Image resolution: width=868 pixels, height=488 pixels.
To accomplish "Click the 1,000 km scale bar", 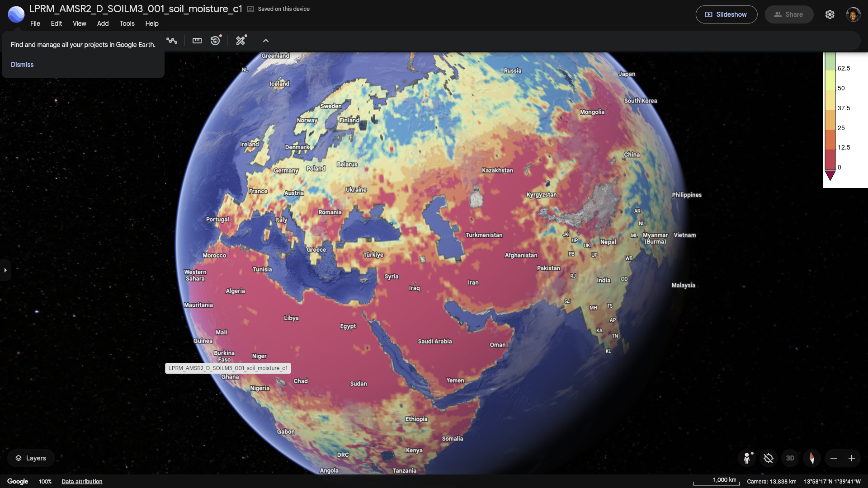I will pos(717,481).
